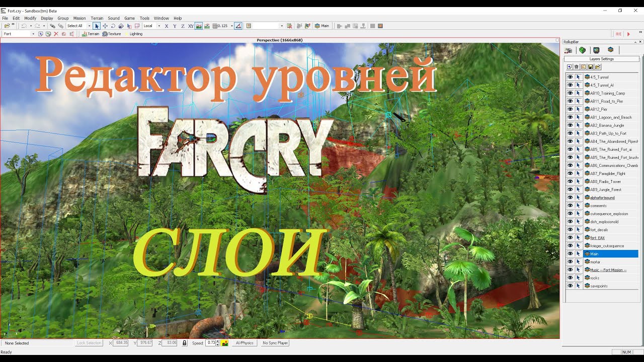The image size is (644, 362).
Task: Toggle visibility of the rocks layer
Action: coord(570,278)
